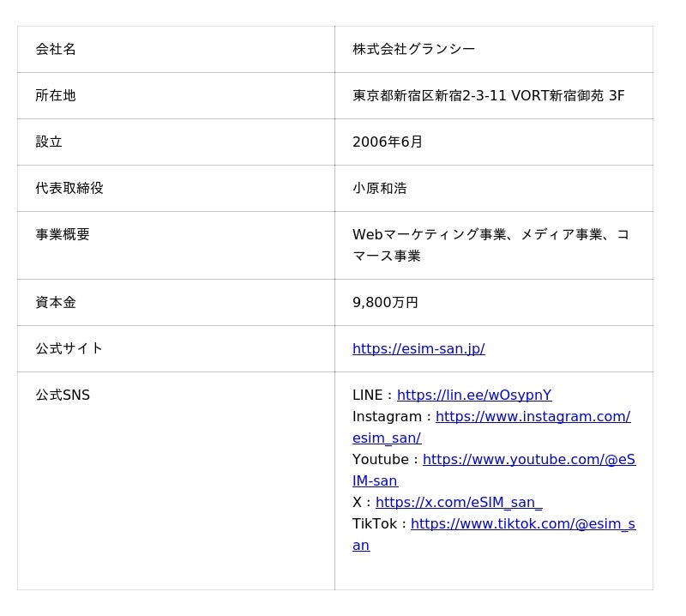686x616 pixels.
Task: Select the 公式SNS label cell
Action: (x=63, y=396)
